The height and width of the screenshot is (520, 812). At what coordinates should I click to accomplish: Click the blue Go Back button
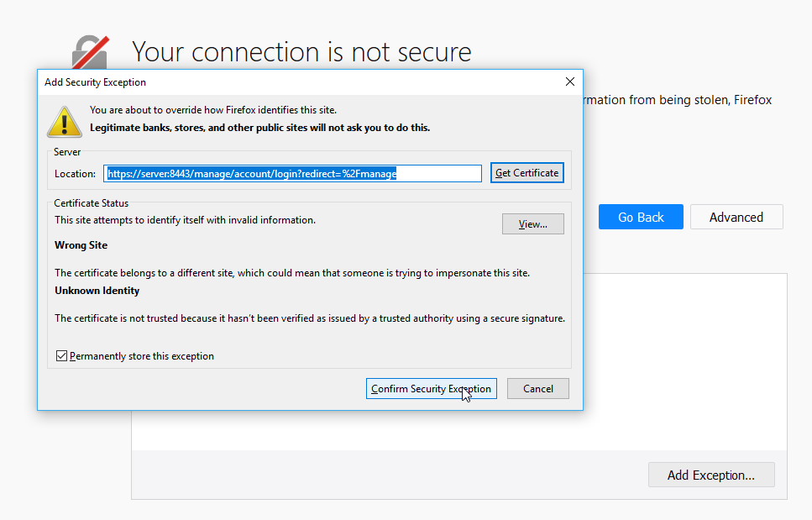(x=641, y=218)
